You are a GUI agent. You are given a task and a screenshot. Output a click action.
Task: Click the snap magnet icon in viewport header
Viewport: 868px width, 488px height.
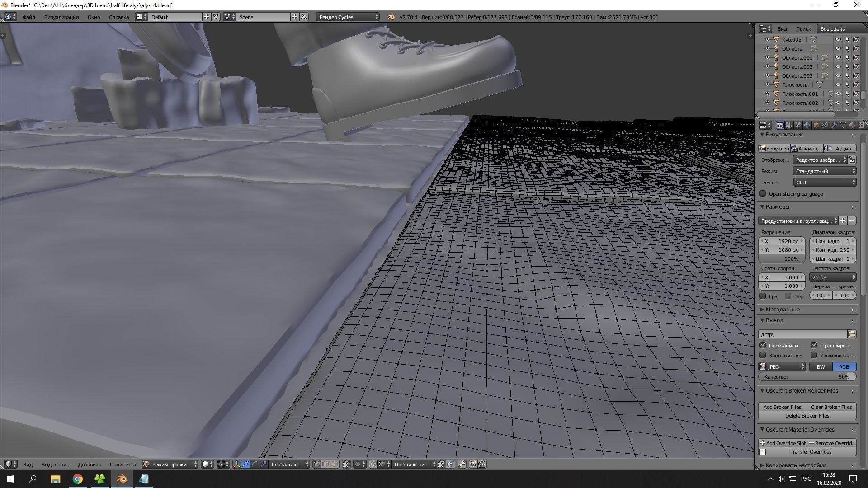(374, 464)
